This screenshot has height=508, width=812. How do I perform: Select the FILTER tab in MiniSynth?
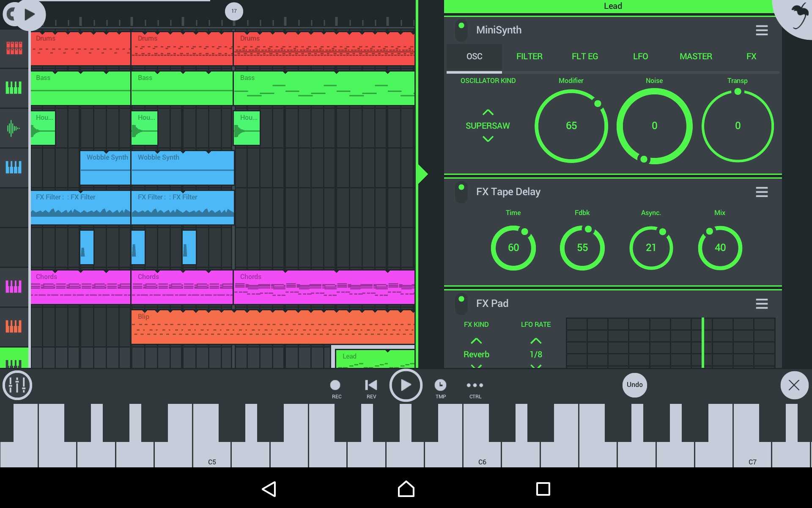[x=529, y=56]
